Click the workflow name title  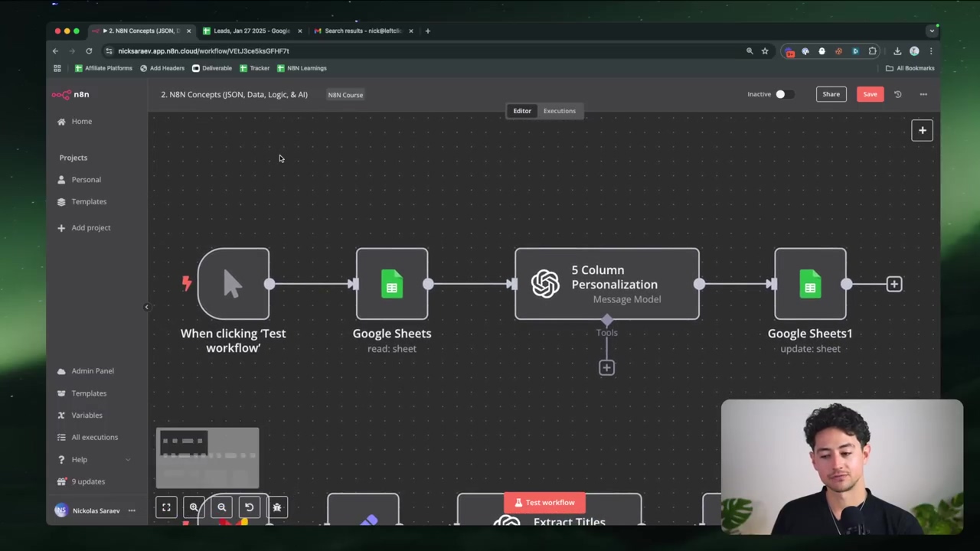[x=234, y=94]
